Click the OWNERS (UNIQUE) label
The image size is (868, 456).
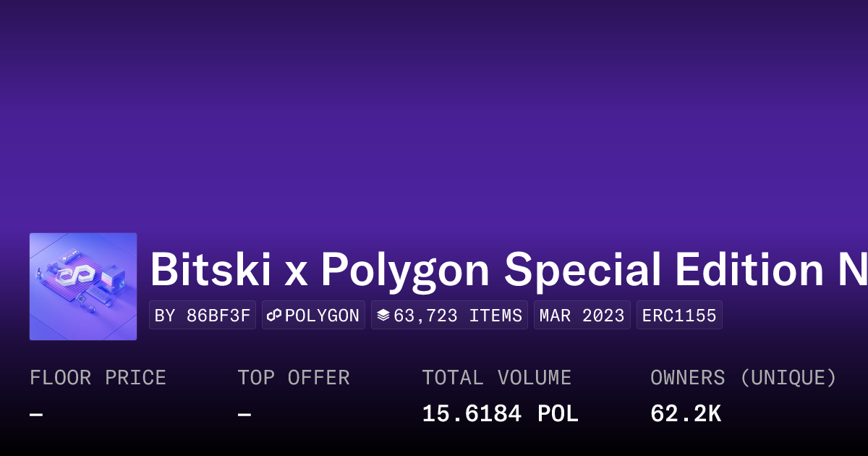click(744, 378)
